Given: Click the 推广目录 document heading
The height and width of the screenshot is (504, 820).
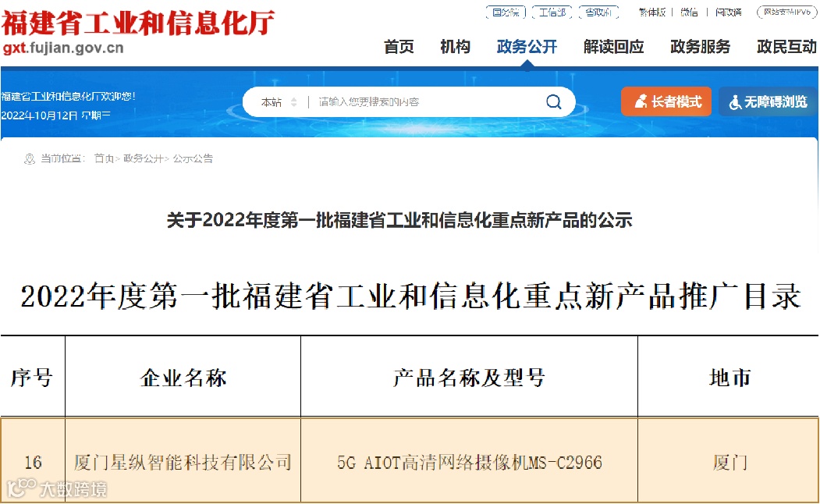Looking at the screenshot, I should [410, 296].
